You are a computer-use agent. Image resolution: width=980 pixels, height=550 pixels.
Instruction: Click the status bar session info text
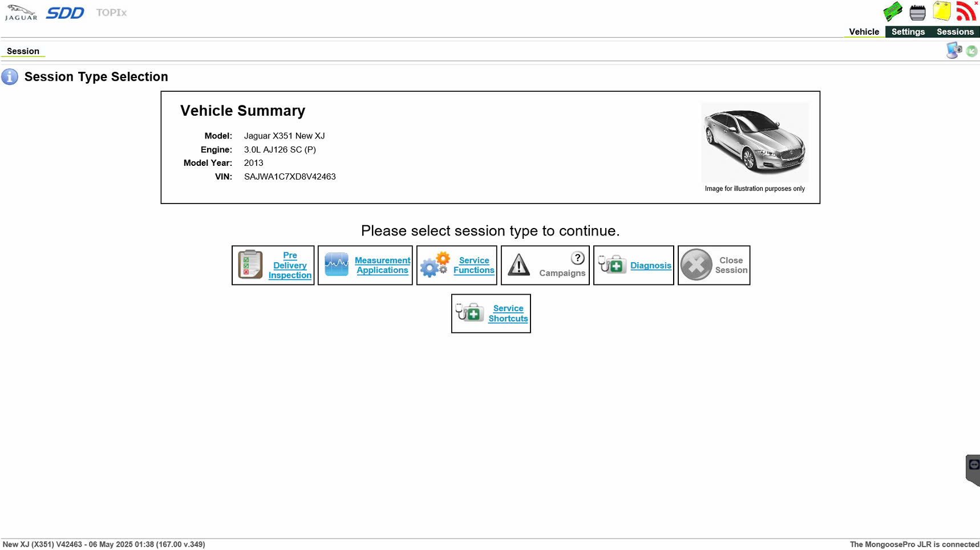(104, 544)
